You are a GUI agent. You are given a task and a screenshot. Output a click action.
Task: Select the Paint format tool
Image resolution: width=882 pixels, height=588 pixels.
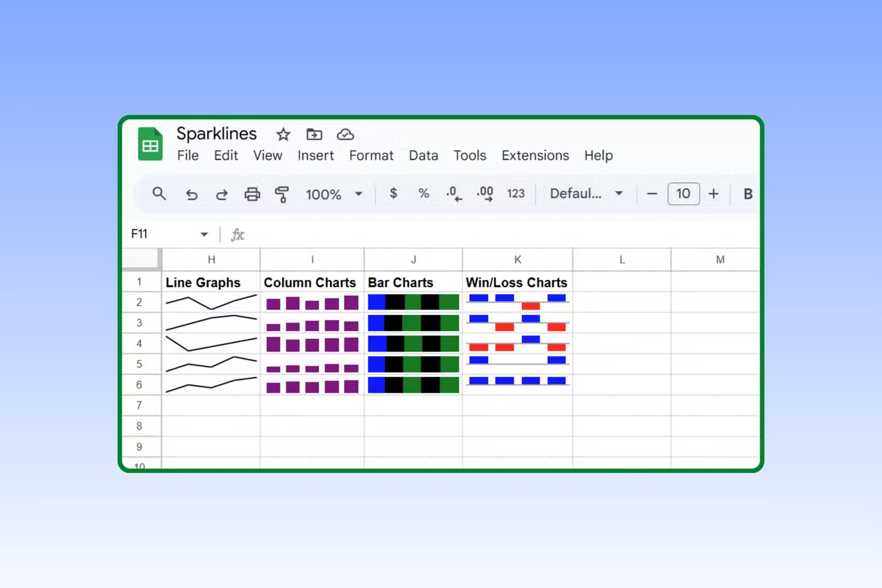pyautogui.click(x=282, y=194)
